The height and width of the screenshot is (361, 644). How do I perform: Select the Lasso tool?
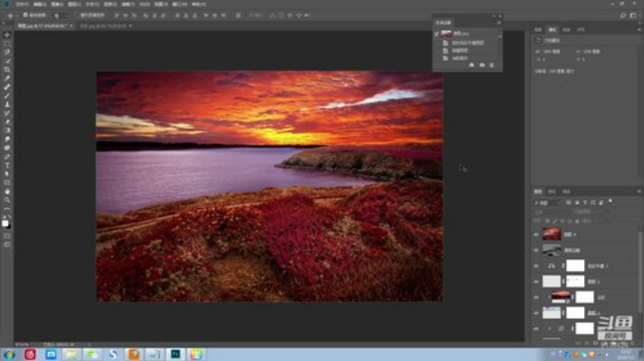(7, 52)
